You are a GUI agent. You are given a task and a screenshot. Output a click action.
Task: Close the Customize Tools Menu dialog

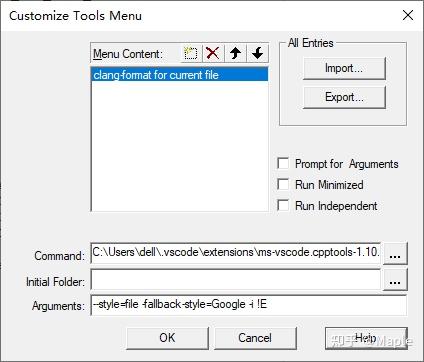coord(408,15)
